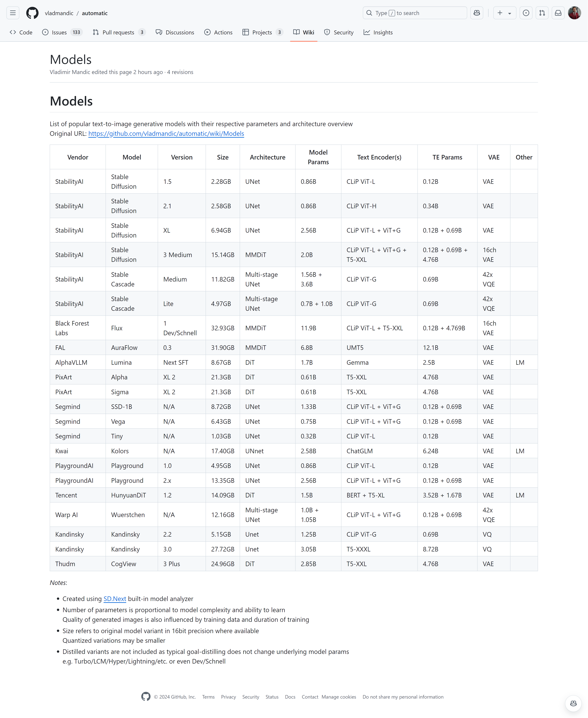Open the vladmandic profile link
Screen dimensions: 588x718
coord(59,13)
